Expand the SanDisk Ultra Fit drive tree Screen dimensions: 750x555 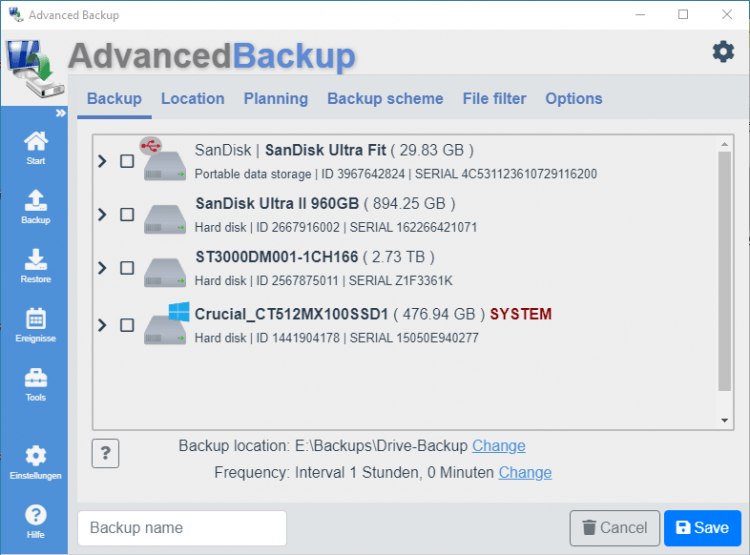tap(102, 161)
